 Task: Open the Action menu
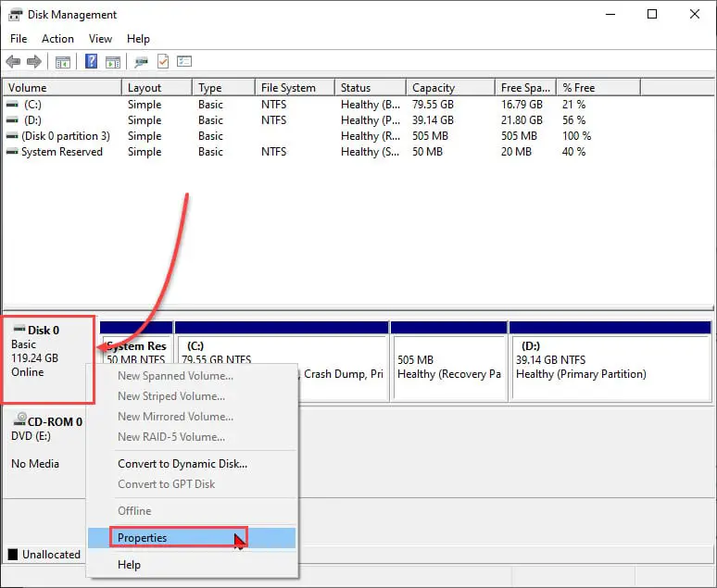tap(57, 39)
